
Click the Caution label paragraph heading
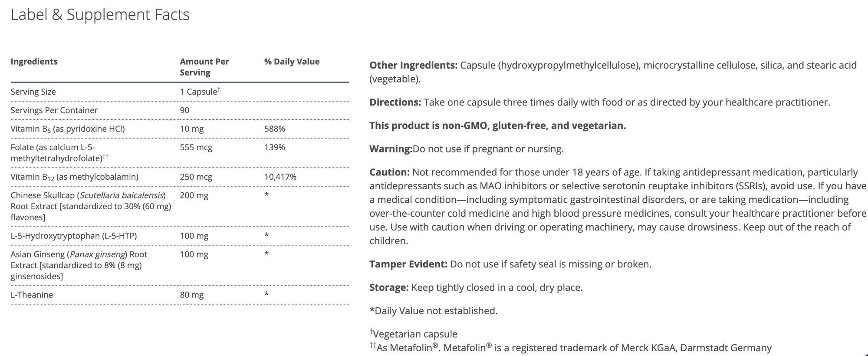tap(389, 172)
